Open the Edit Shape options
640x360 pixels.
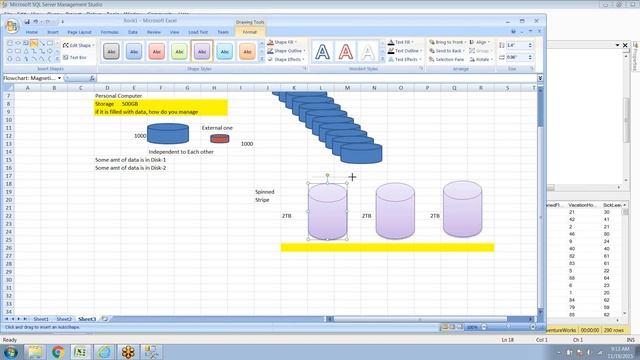click(78, 45)
